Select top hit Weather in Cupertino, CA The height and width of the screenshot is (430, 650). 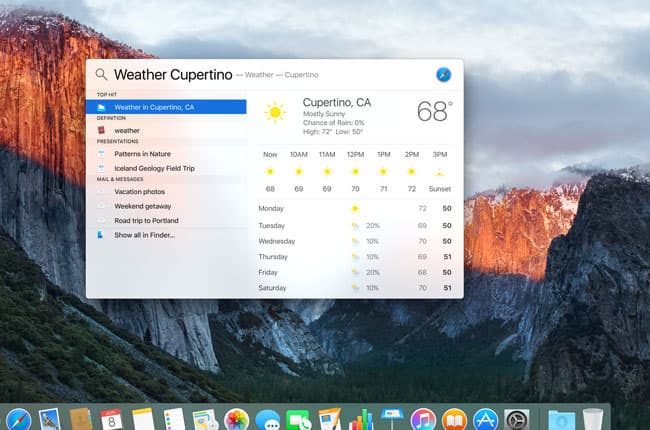(x=166, y=107)
